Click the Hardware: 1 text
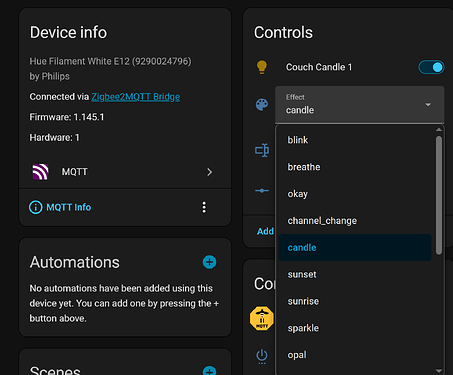 click(54, 137)
